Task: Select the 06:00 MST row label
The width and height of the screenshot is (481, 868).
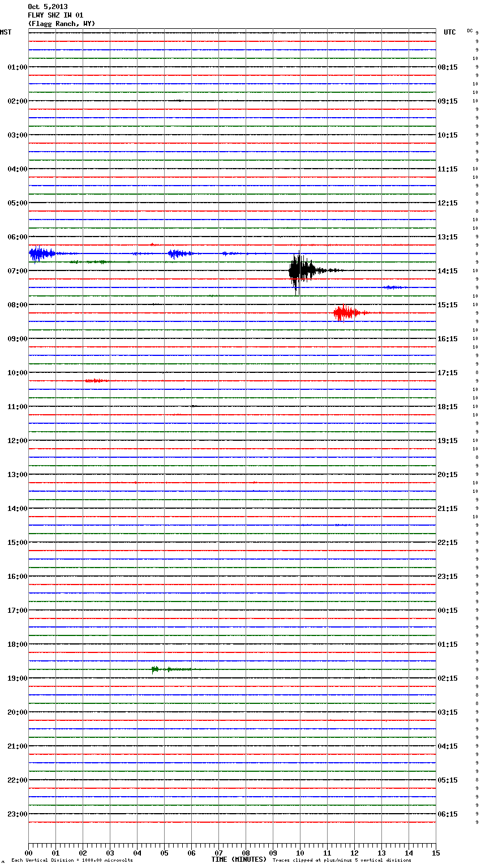Action: pos(17,237)
